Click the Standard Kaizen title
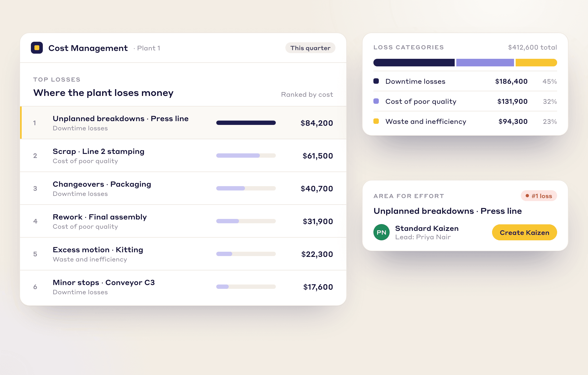The width and height of the screenshot is (588, 375). (427, 228)
